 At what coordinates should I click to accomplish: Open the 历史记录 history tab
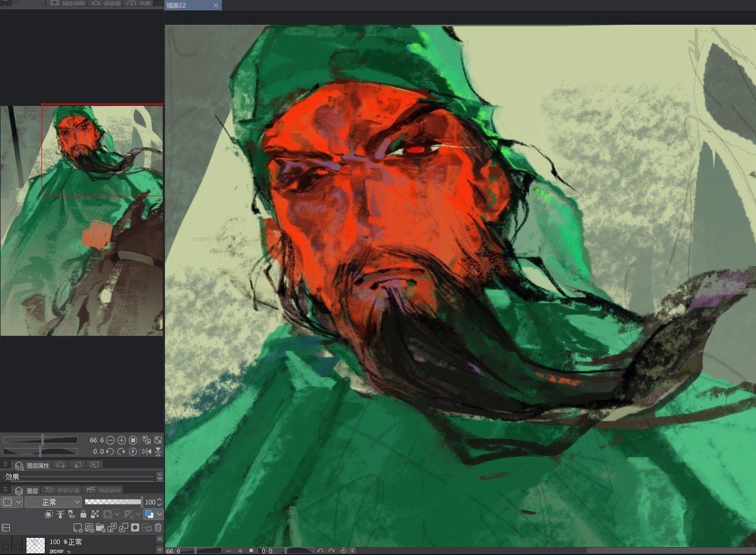62,491
